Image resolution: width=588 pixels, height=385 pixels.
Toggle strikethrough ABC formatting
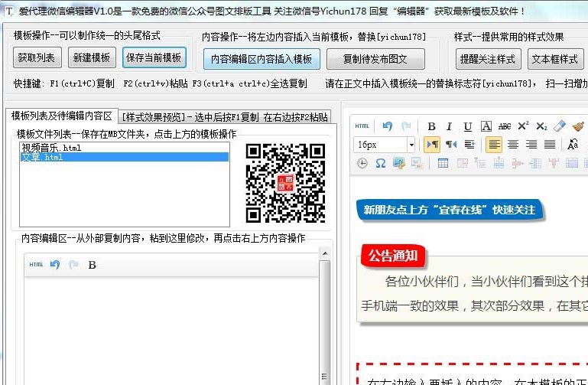click(x=505, y=126)
